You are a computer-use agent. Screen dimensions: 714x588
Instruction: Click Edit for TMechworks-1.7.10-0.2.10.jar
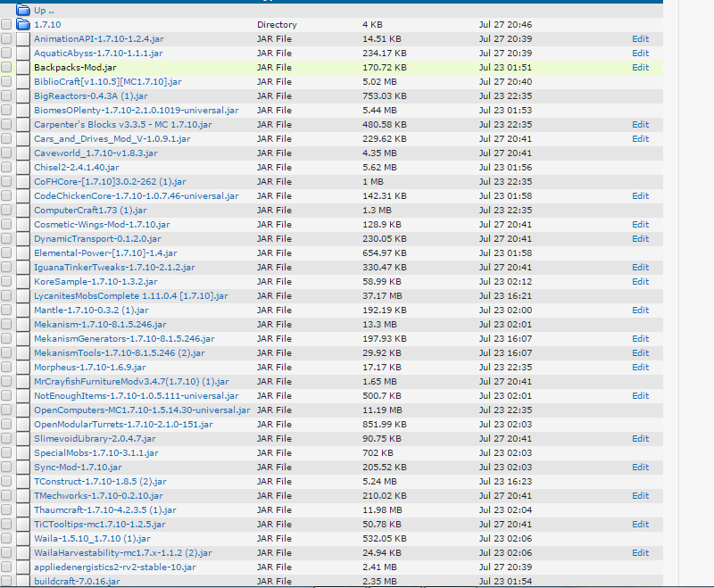640,495
